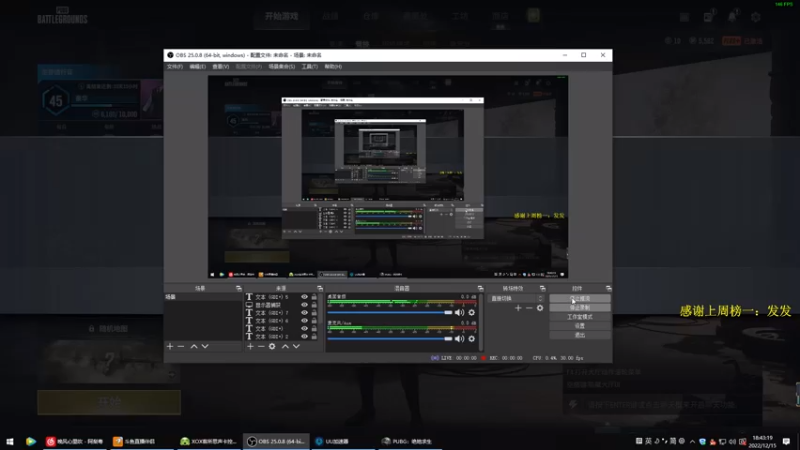Switch to PUBG taskbar button

point(409,441)
